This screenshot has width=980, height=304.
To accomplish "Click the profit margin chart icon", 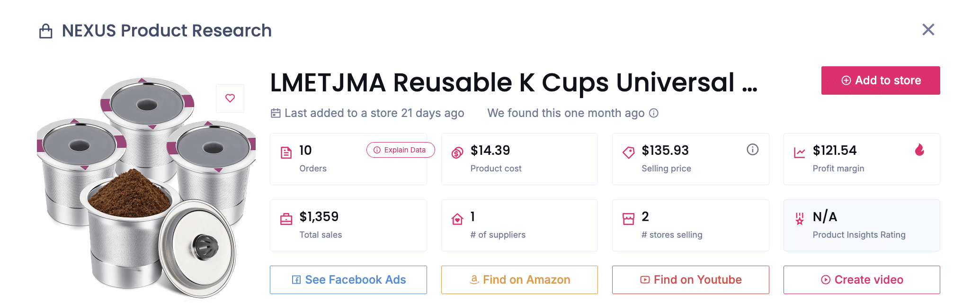I will (800, 152).
